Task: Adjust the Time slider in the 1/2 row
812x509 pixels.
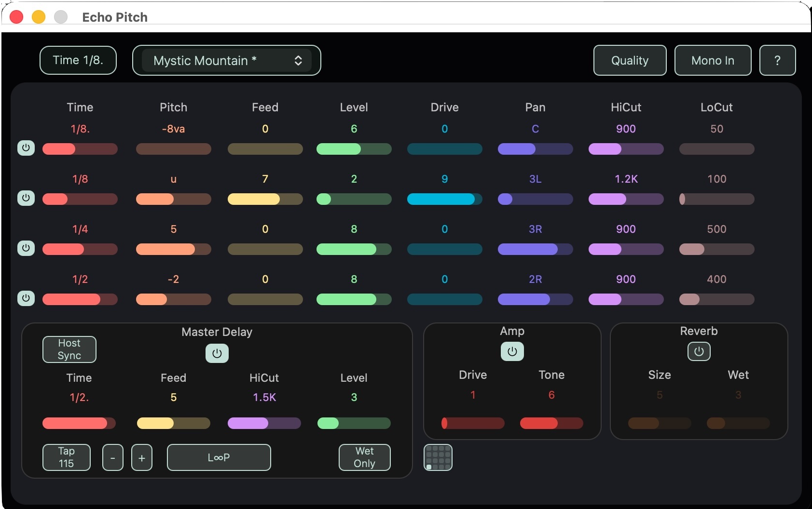Action: coord(80,299)
